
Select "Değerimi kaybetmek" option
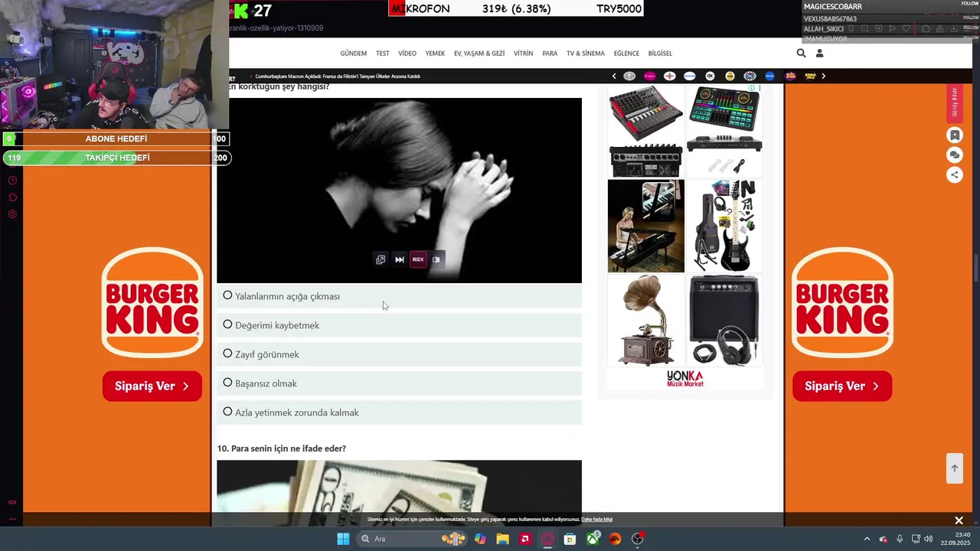point(399,325)
